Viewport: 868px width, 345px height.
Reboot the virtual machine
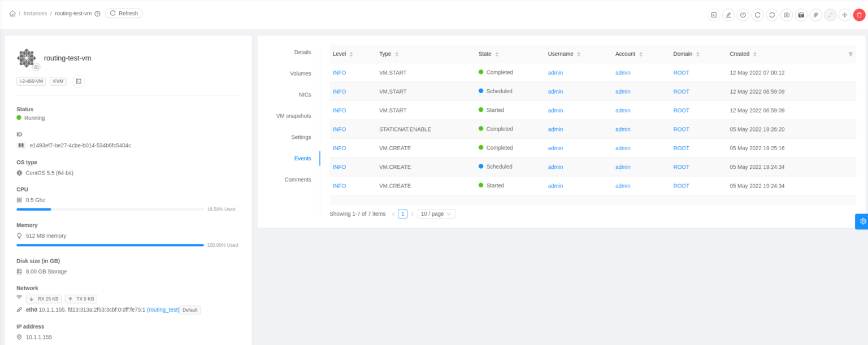tap(757, 15)
